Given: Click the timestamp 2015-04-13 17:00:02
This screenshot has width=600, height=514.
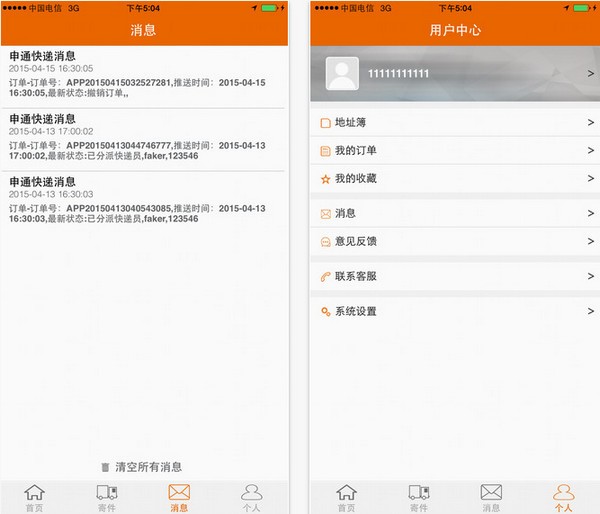Looking at the screenshot, I should point(51,131).
